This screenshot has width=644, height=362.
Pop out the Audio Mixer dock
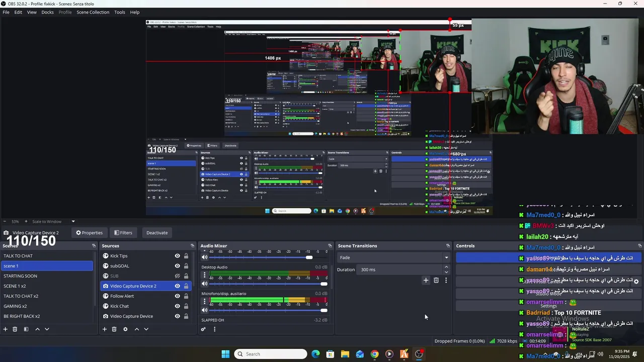(330, 246)
